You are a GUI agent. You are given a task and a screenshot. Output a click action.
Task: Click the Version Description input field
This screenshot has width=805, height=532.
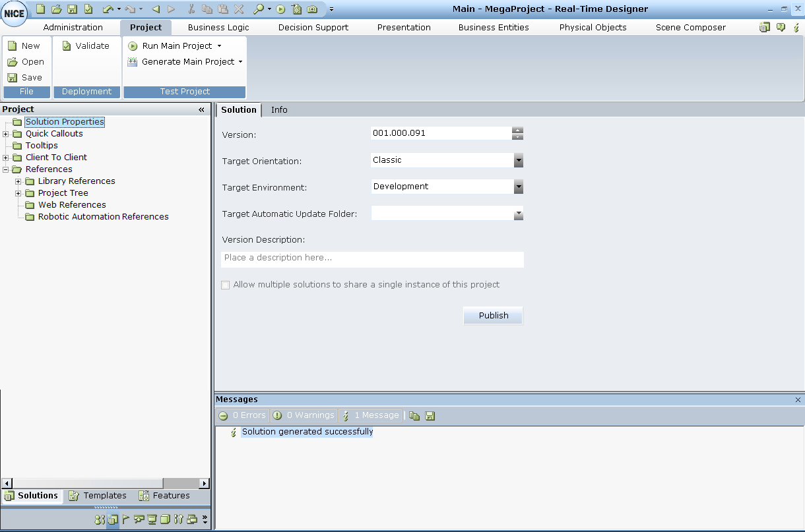(x=372, y=258)
